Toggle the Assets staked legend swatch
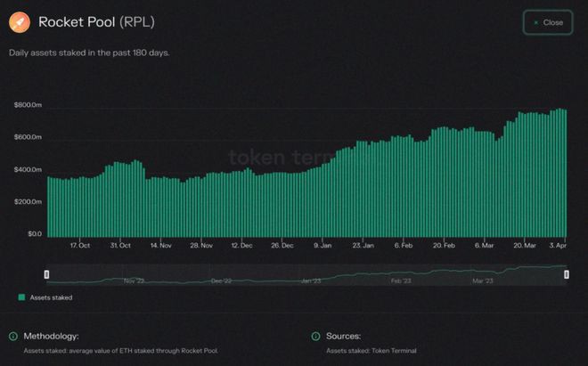Image resolution: width=588 pixels, height=366 pixels. [x=21, y=297]
